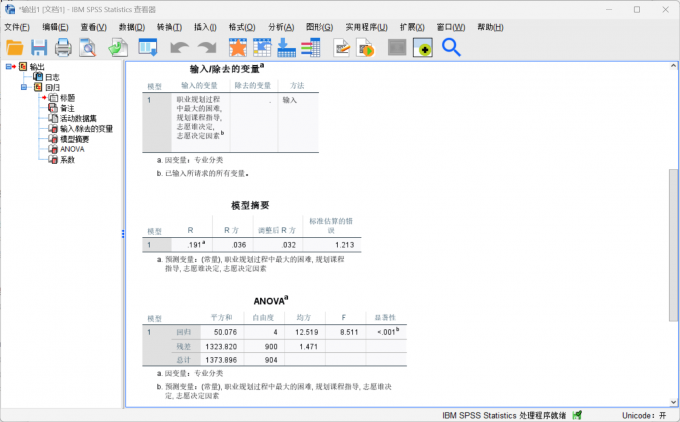
Task: Collapse the 回归 node in outline tree
Action: (24, 87)
